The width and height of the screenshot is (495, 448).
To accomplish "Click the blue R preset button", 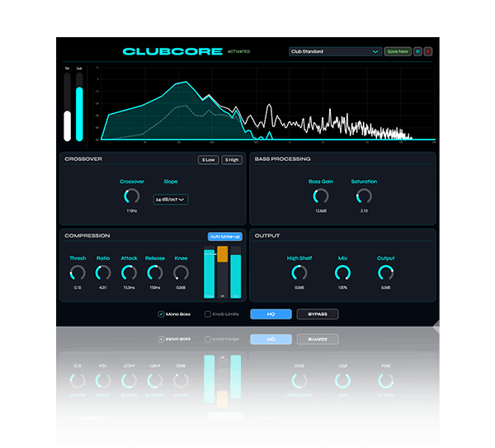I will pos(417,51).
